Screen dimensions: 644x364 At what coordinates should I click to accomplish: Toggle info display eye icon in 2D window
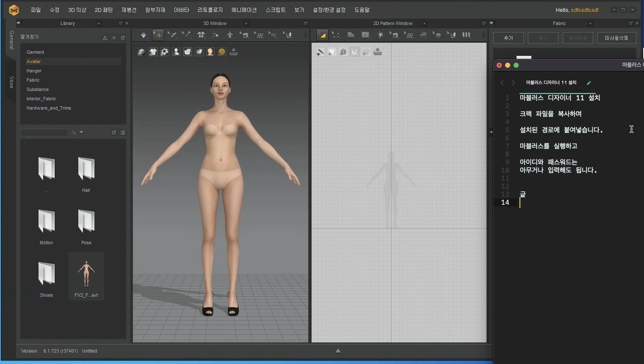pos(343,52)
